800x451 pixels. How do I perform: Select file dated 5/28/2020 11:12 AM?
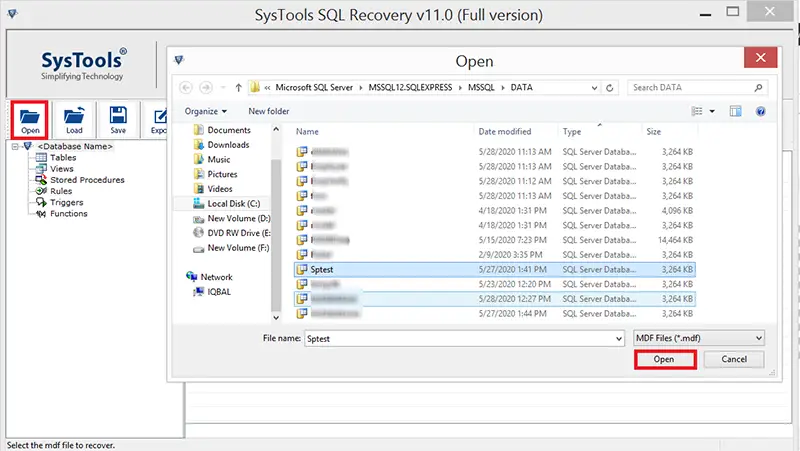click(494, 181)
